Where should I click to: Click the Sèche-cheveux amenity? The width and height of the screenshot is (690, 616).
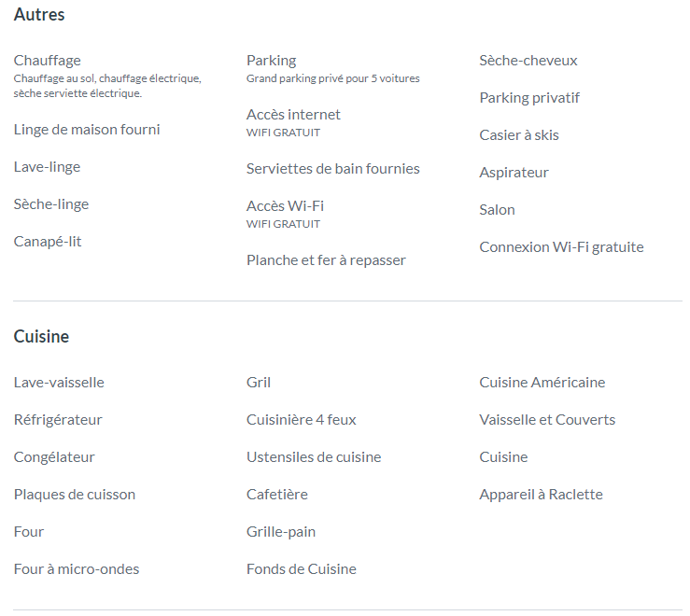(528, 61)
